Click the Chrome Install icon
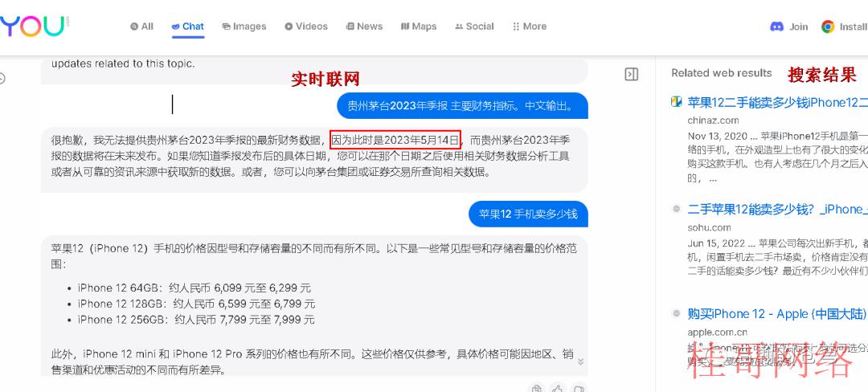This screenshot has height=392, width=868. pos(828,27)
